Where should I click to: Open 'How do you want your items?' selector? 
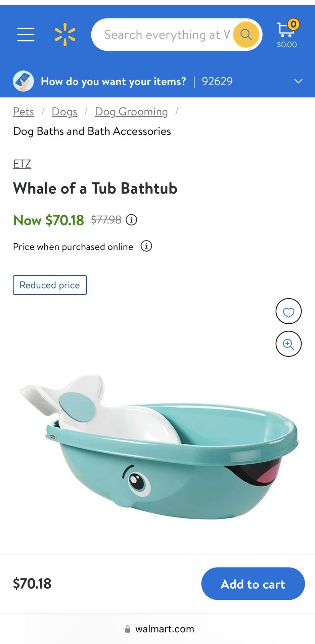pos(113,81)
